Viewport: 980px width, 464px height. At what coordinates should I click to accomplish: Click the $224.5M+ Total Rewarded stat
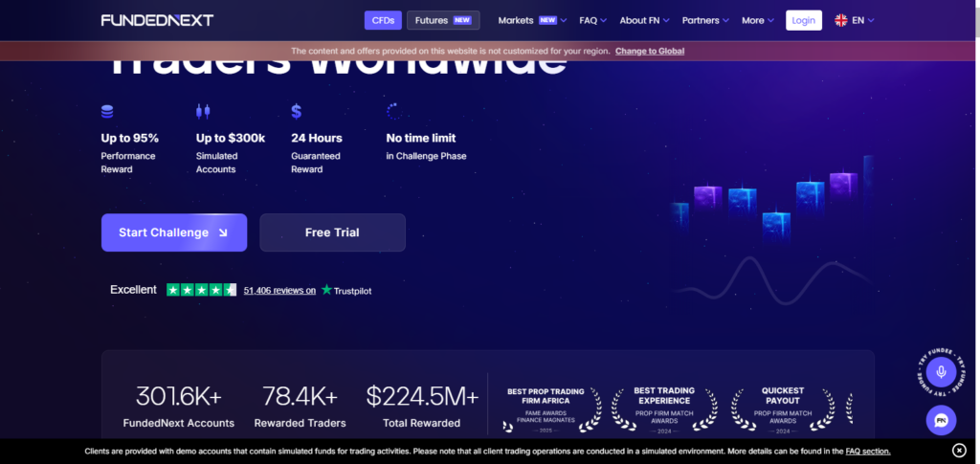[422, 407]
